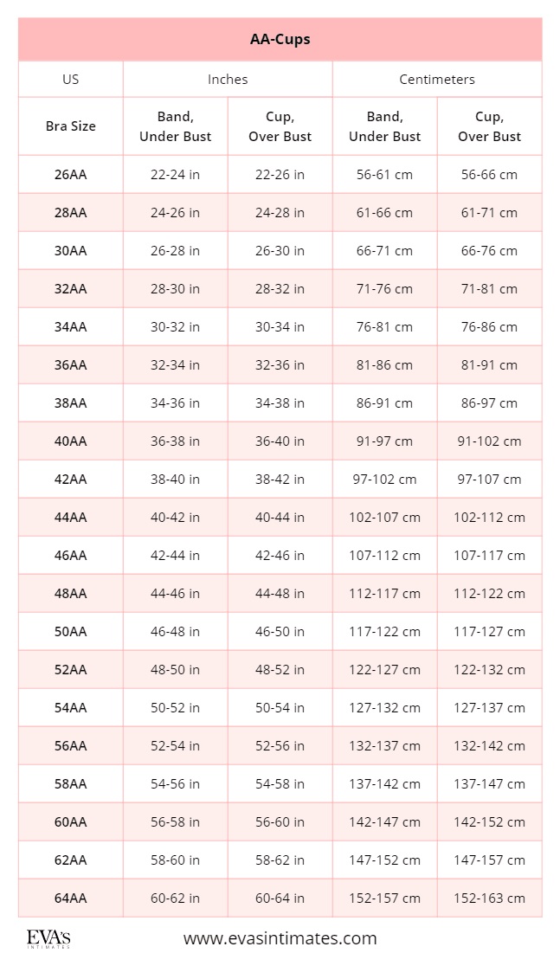This screenshot has width=560, height=966.
Task: Select the Centimeters column group header
Action: [437, 79]
